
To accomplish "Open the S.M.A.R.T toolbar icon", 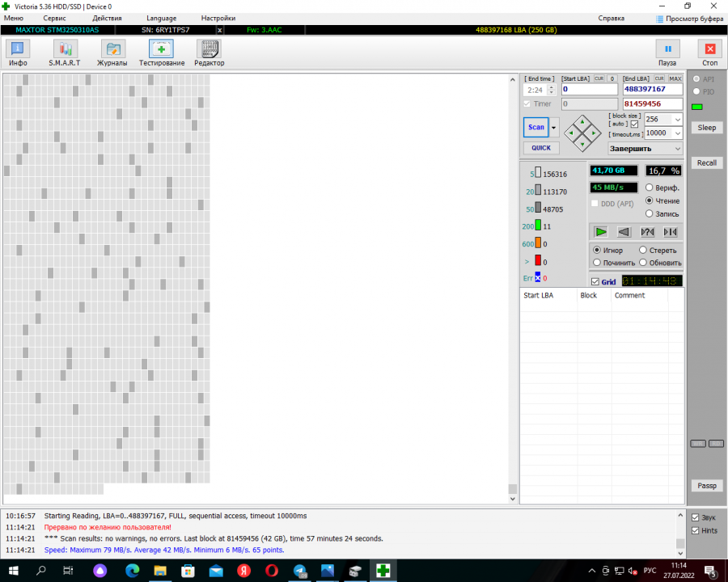I will coord(64,50).
